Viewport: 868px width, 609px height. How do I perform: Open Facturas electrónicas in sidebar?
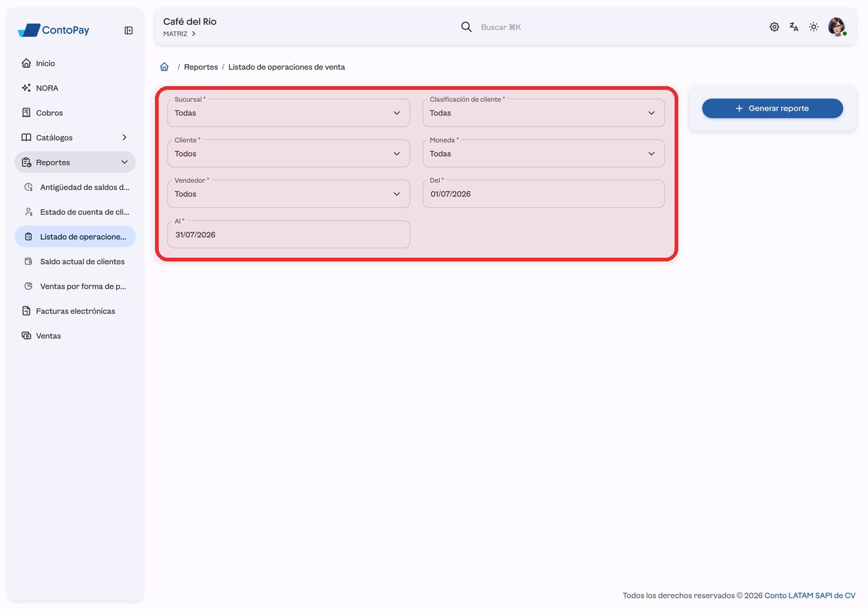coord(75,311)
